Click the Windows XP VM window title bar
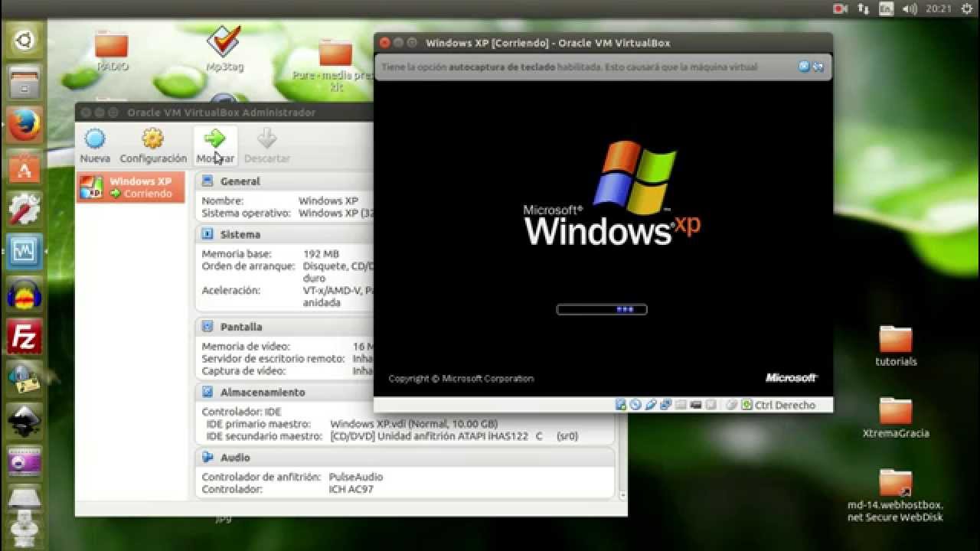 (x=603, y=43)
